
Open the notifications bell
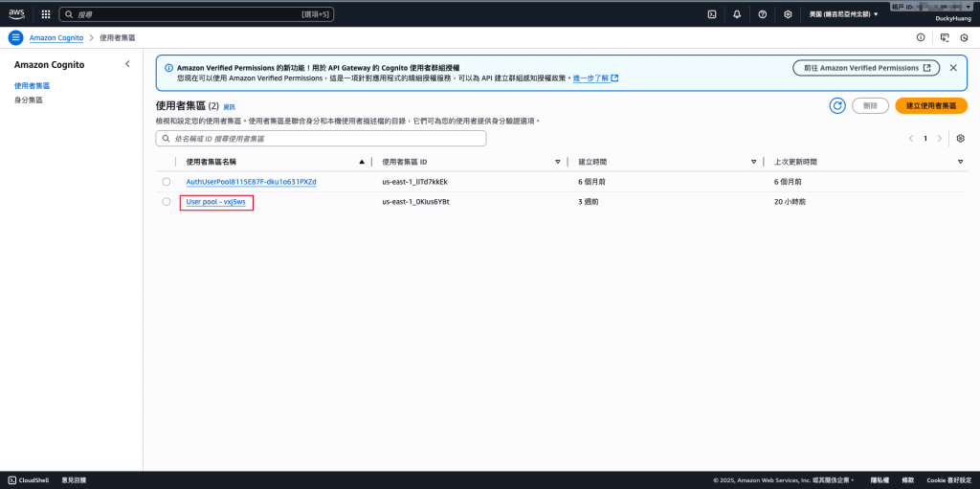coord(737,13)
